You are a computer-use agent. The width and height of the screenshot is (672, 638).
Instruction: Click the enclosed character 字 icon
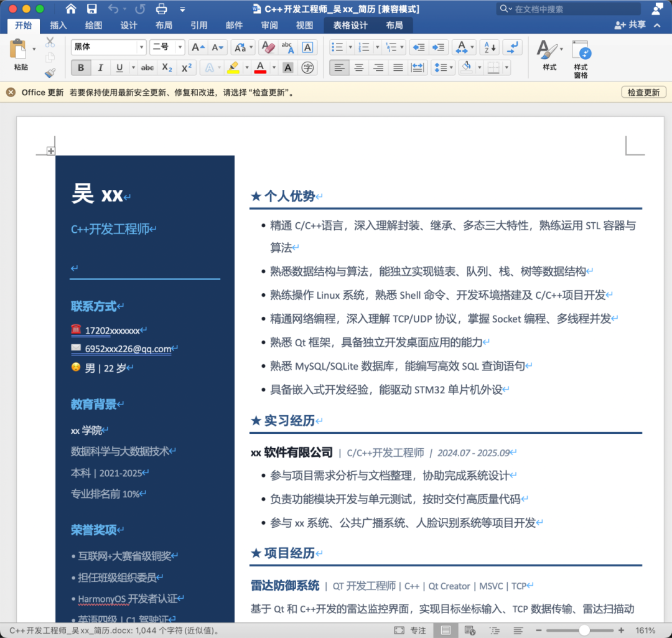307,67
